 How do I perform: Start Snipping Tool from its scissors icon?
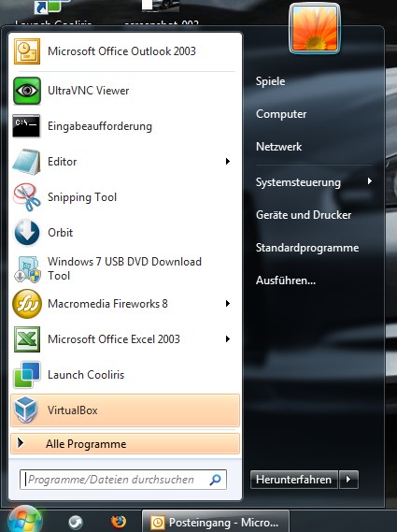pyautogui.click(x=26, y=197)
